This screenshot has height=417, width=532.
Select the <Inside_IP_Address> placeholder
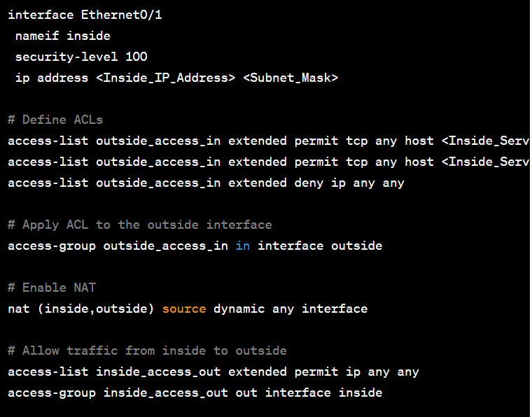pos(165,78)
